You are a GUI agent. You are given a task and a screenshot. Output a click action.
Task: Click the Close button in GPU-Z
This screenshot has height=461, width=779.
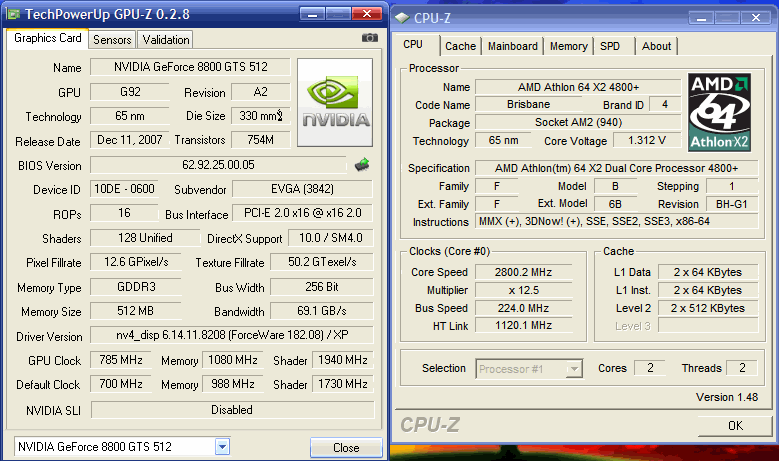click(346, 448)
